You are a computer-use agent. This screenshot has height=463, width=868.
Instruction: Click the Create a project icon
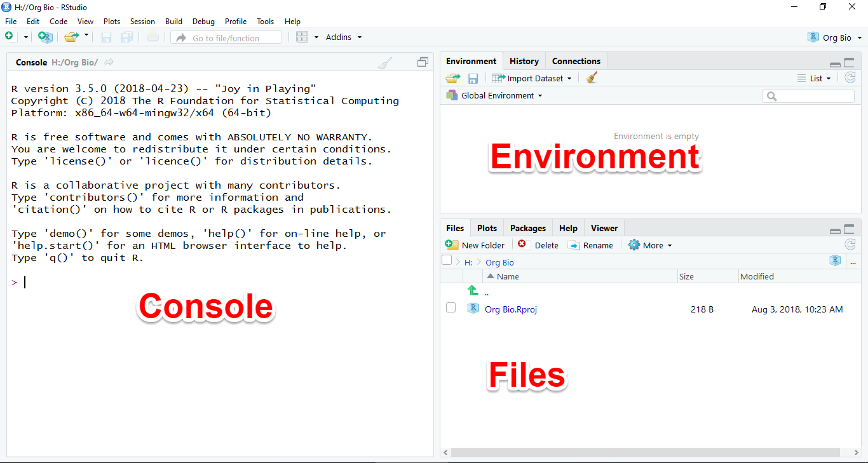tap(44, 37)
